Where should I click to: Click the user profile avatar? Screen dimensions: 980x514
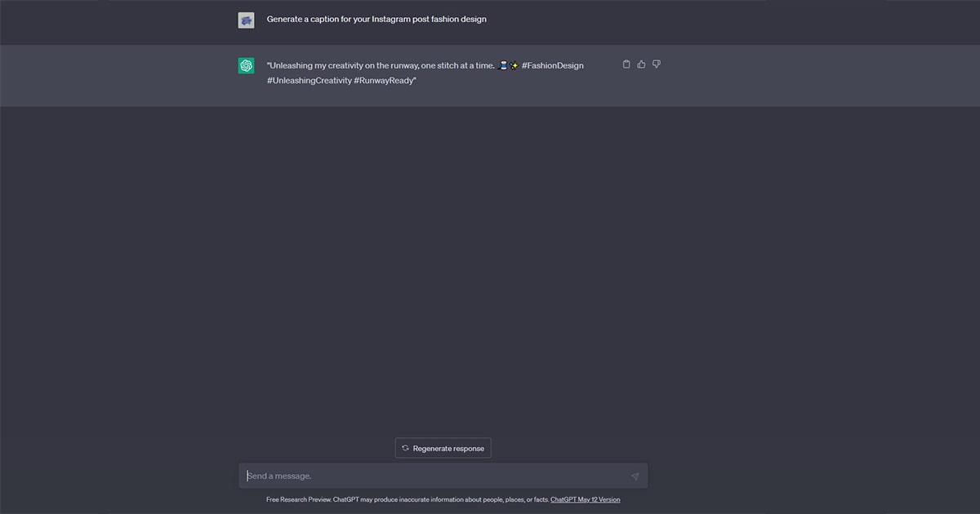tap(246, 20)
